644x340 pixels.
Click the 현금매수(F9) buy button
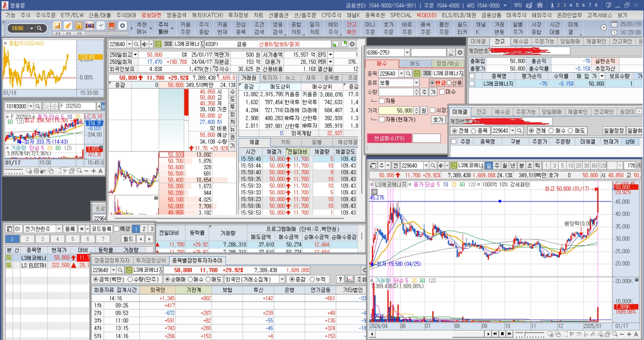[389, 138]
